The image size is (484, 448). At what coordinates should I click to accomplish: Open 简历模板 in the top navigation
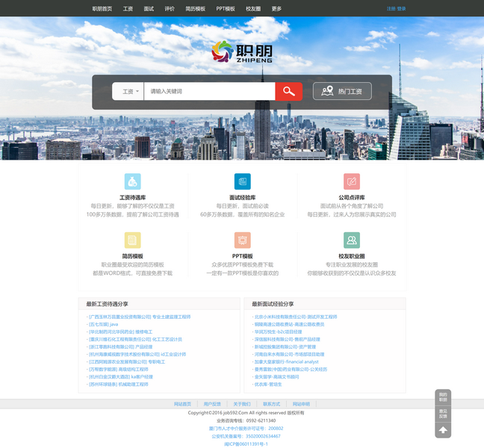pyautogui.click(x=196, y=9)
